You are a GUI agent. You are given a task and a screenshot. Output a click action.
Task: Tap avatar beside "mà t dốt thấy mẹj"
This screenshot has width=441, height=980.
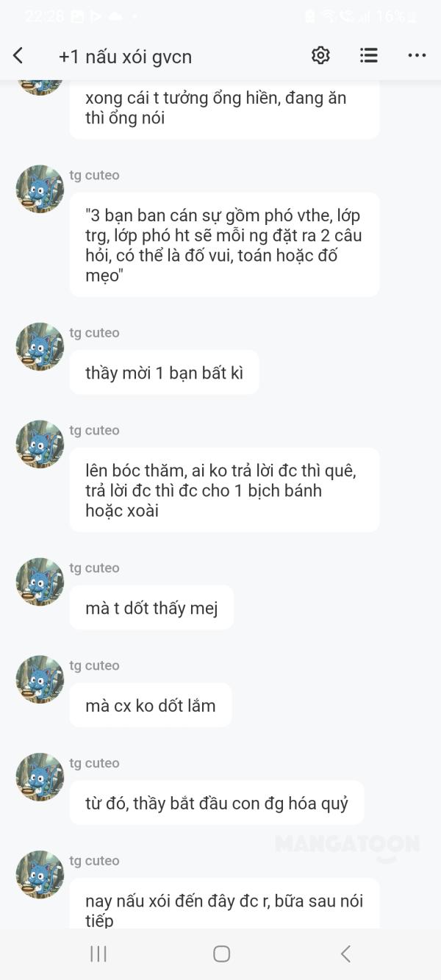coord(40,582)
